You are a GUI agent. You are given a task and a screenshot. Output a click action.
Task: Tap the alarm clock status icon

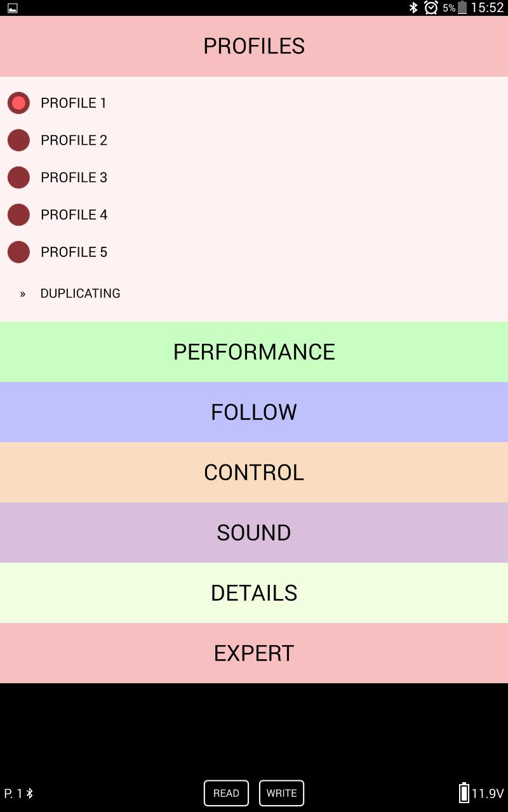[431, 8]
